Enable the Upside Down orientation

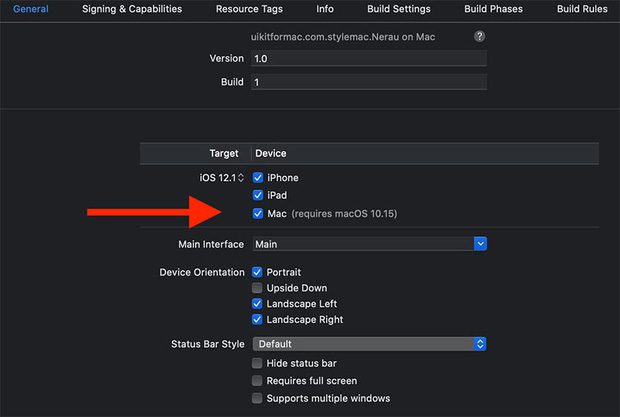(258, 288)
